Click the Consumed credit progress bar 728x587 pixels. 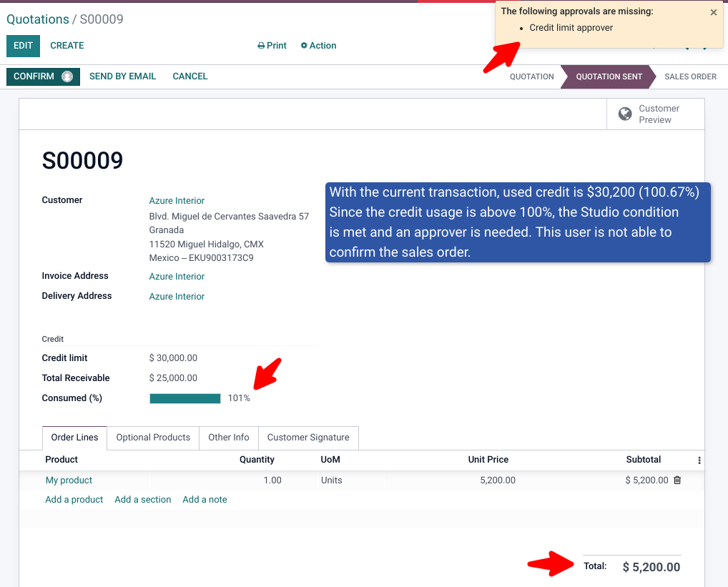tap(185, 398)
